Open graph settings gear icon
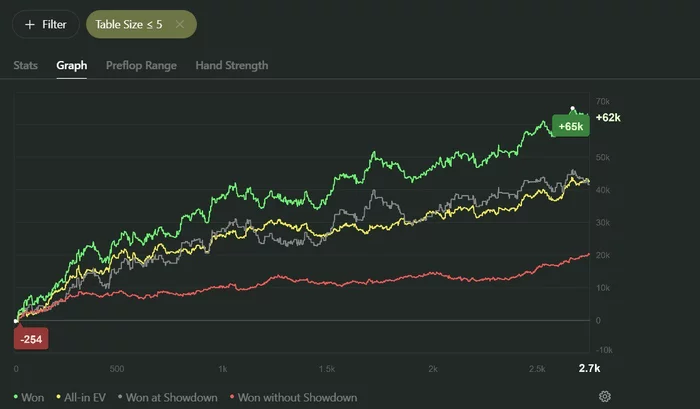Image resolution: width=700 pixels, height=409 pixels. pos(605,396)
